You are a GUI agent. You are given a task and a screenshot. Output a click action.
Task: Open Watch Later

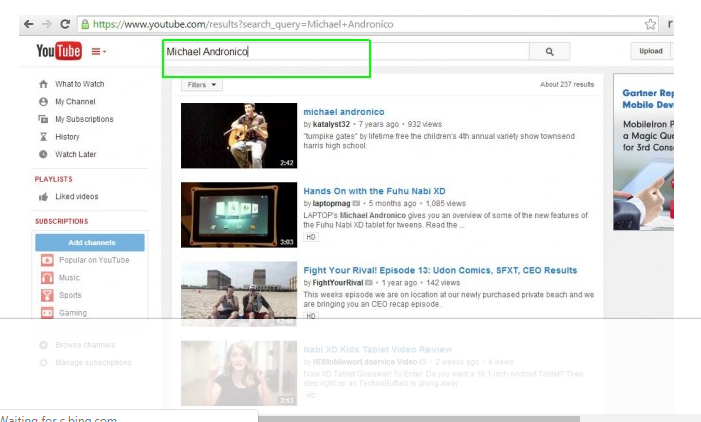click(76, 154)
